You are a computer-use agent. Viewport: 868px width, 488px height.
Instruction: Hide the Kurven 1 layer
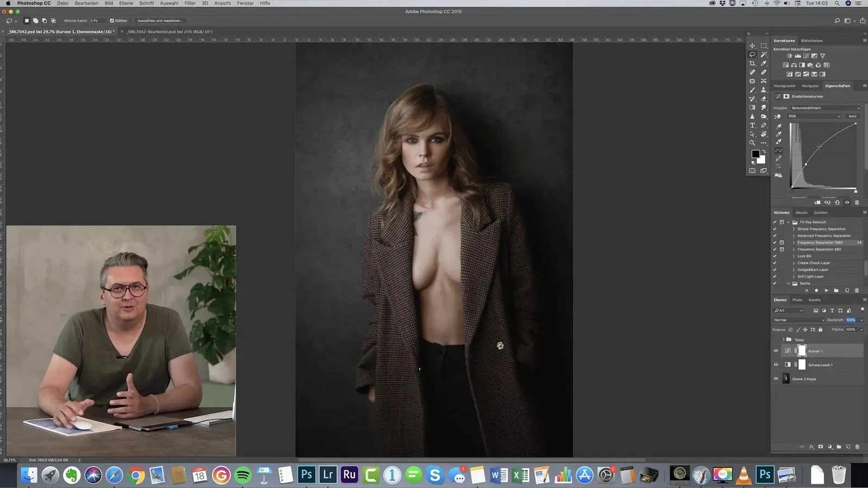776,351
